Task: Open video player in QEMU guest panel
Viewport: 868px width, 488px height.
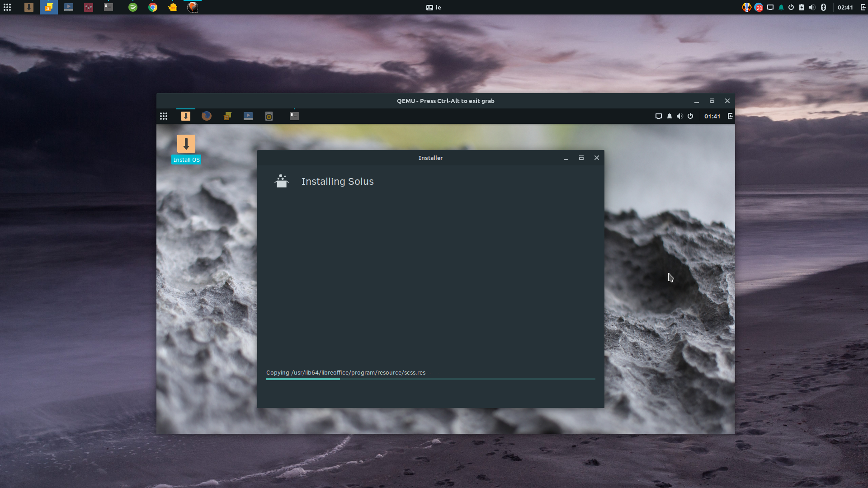Action: pos(248,116)
